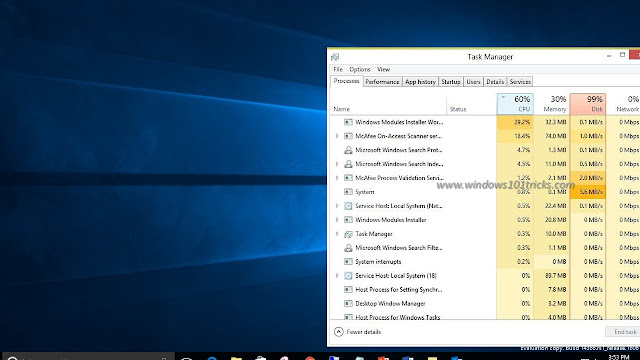The image size is (640, 360).
Task: Click the Microsoft Windows Search Filter Host icon
Action: [x=348, y=248]
